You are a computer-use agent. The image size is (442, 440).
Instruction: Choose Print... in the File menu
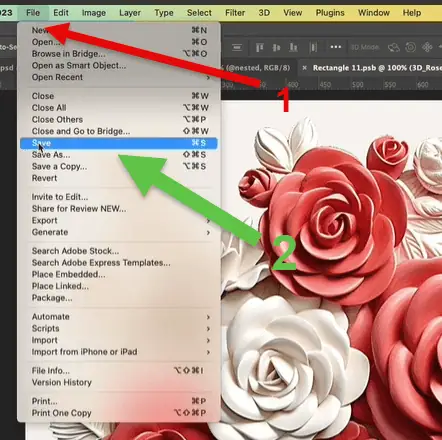tap(119, 401)
